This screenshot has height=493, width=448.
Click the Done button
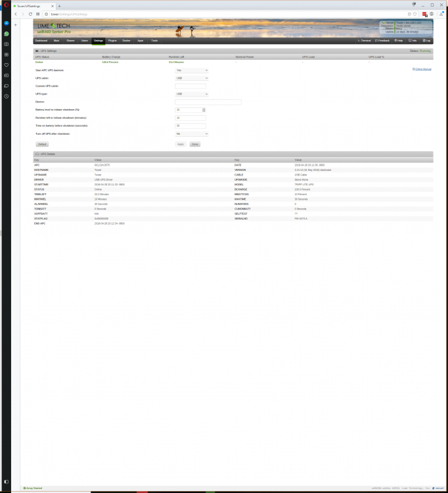pos(195,145)
